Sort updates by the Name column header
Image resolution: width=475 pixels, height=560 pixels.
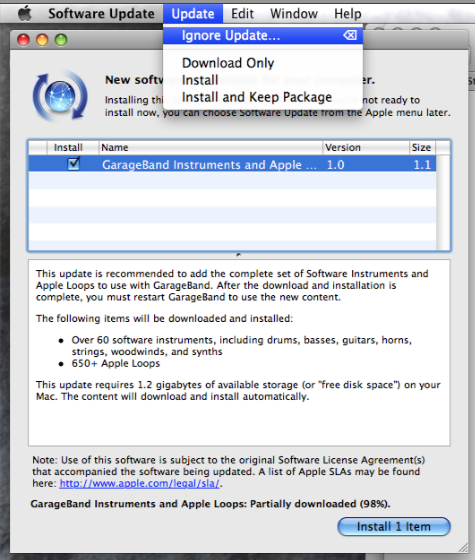210,148
